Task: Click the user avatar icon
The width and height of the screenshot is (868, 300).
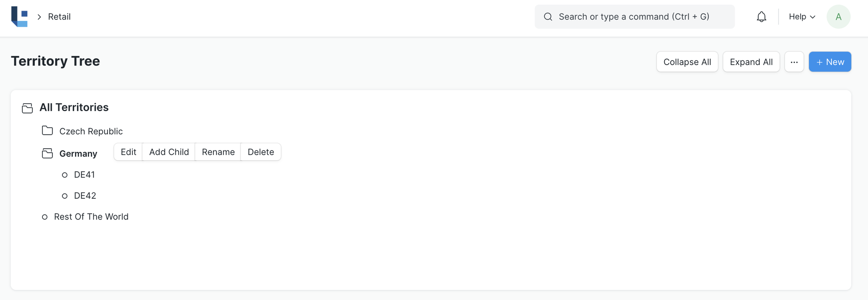Action: coord(838,17)
